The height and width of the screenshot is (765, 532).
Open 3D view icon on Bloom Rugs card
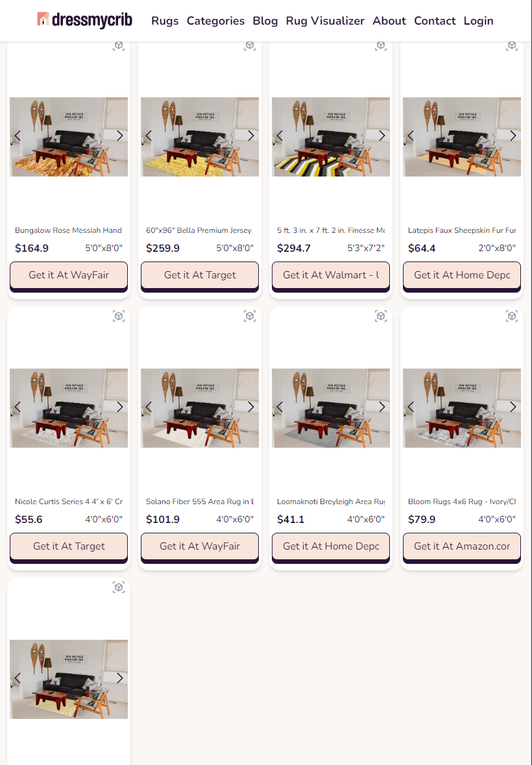coord(511,316)
